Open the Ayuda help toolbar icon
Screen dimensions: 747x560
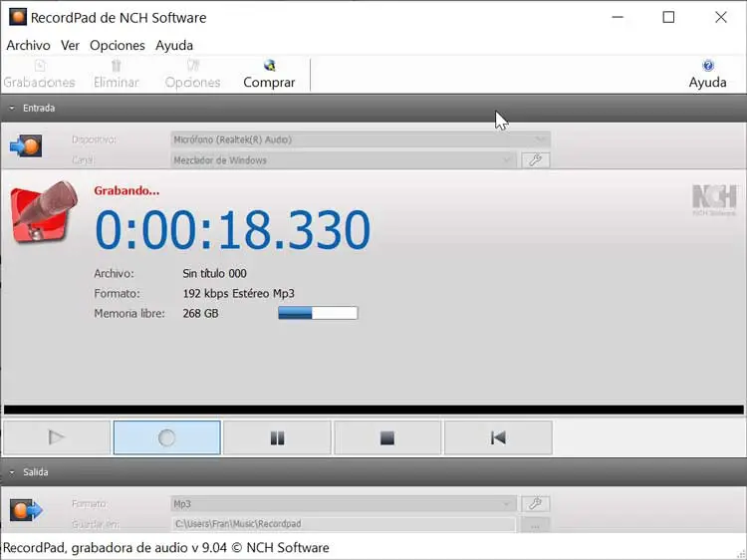coord(708,66)
